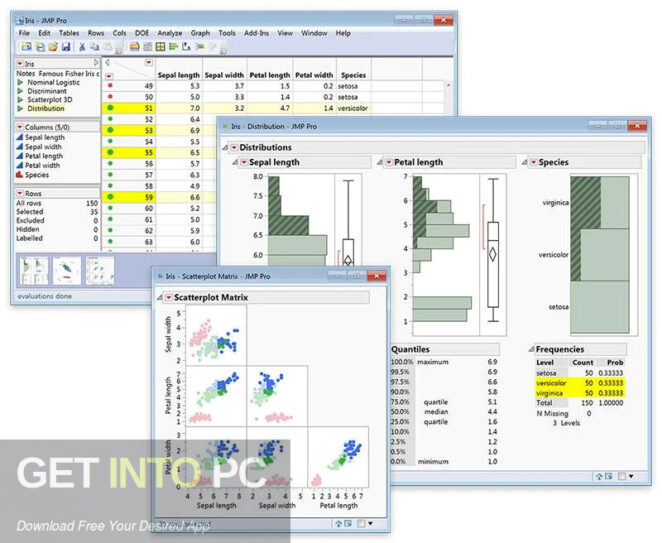Viewport: 662px width, 543px height.
Task: Click window icon next to Distribution footer arrow
Action: click(608, 476)
